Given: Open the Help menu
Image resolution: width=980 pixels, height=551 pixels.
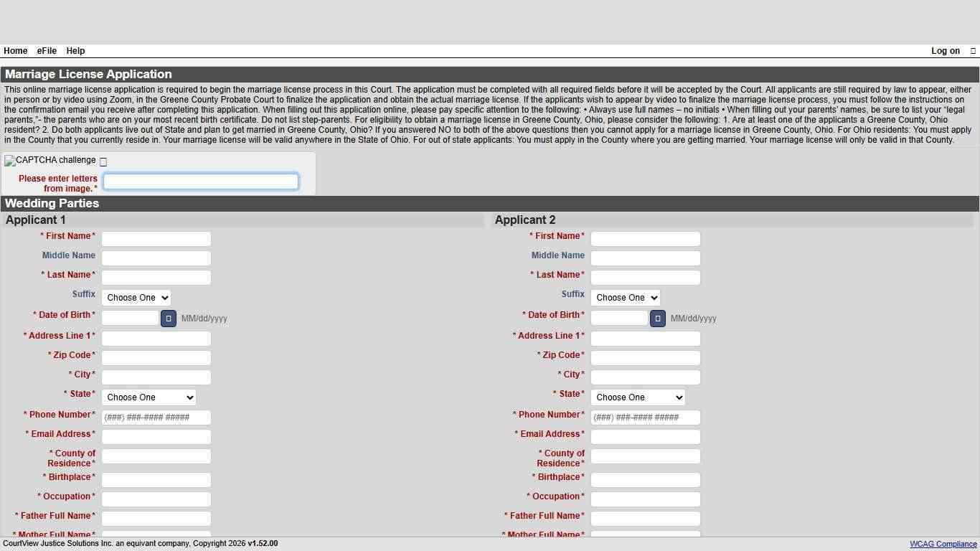Looking at the screenshot, I should [x=75, y=51].
